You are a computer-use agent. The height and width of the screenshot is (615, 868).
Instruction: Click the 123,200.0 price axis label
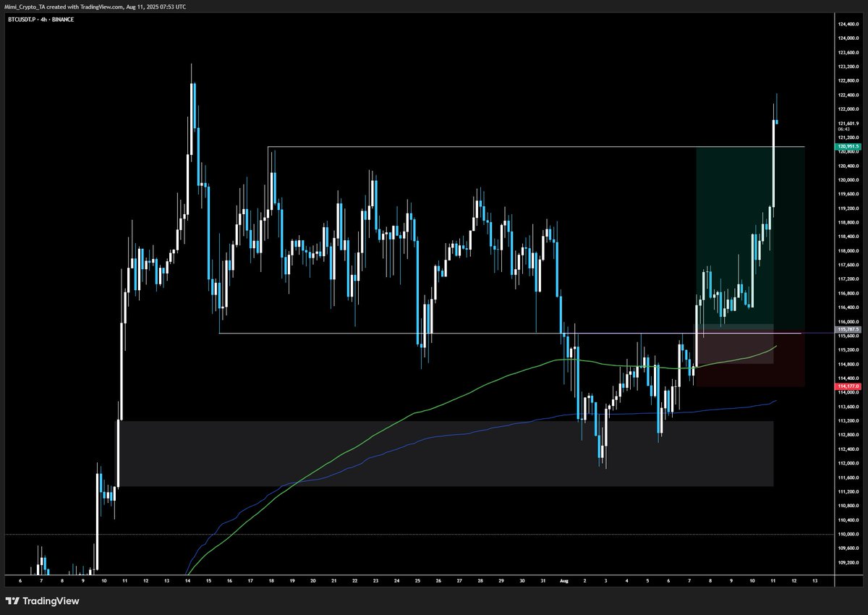click(847, 67)
